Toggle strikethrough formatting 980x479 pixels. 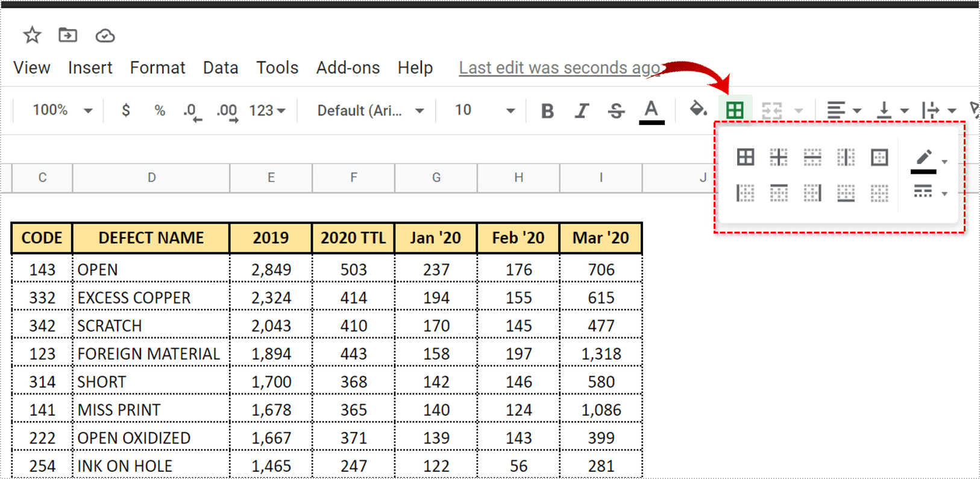tap(616, 110)
